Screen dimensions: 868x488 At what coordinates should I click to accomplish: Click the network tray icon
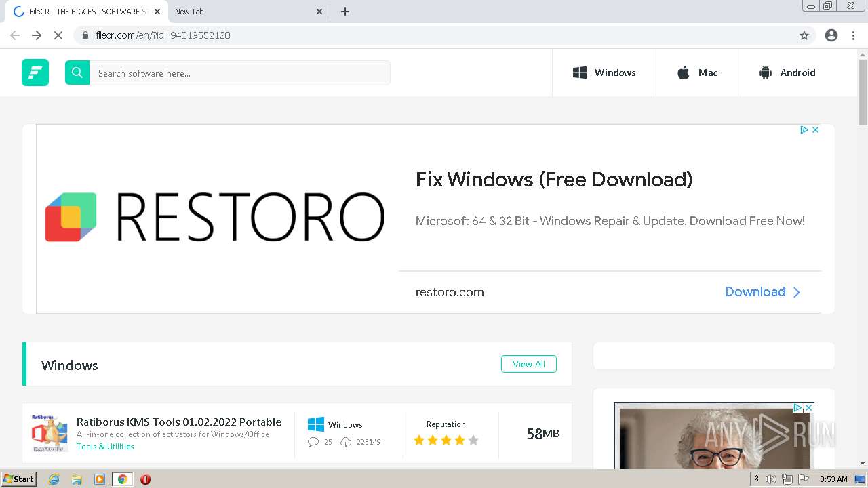point(787,479)
